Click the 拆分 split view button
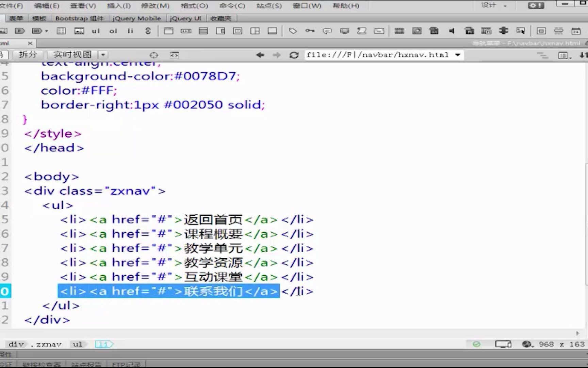 point(28,55)
